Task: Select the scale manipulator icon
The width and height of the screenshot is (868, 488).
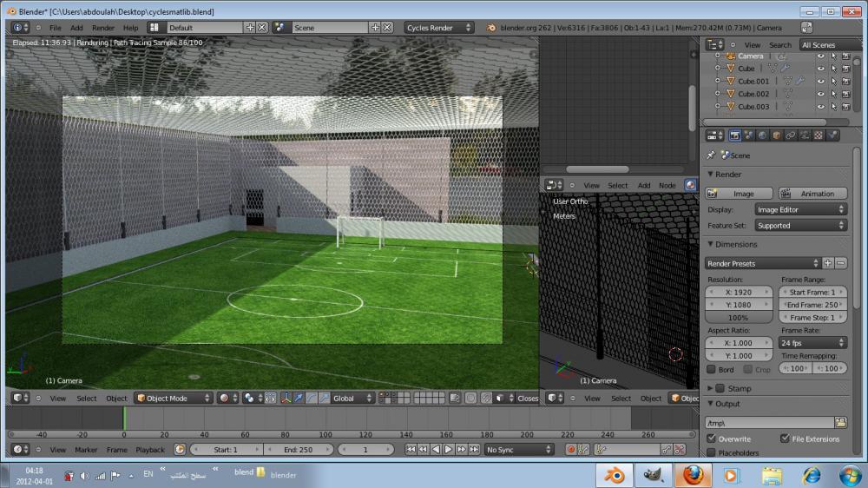Action: pyautogui.click(x=324, y=398)
